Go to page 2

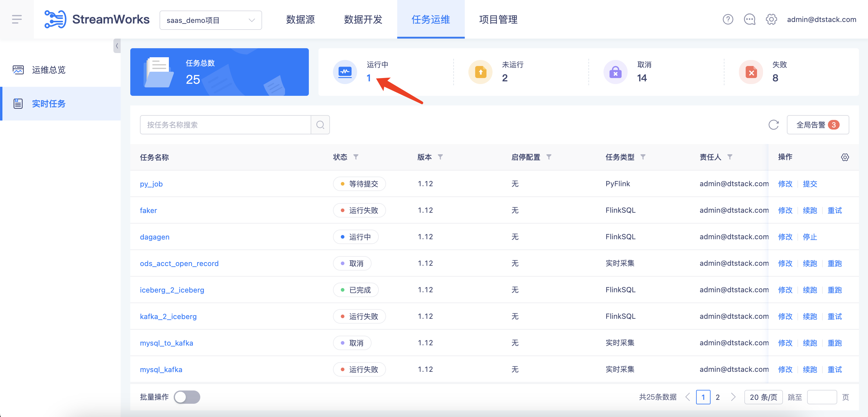(718, 397)
